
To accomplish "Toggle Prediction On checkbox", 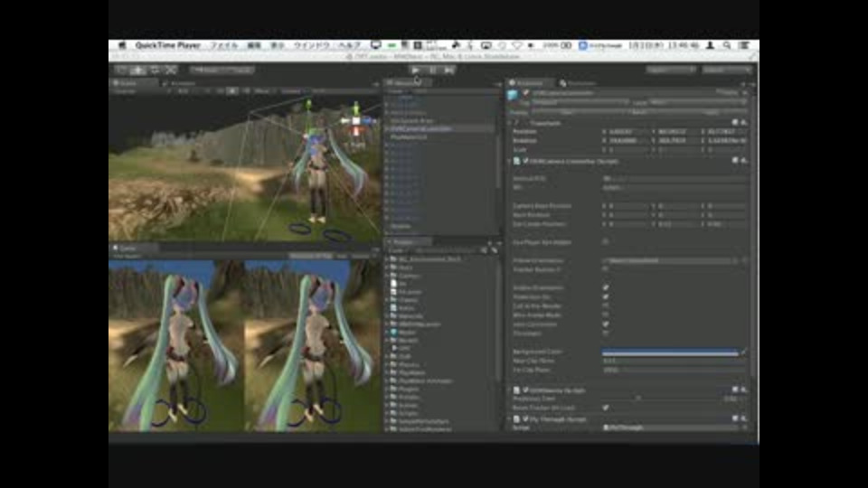I will [605, 296].
